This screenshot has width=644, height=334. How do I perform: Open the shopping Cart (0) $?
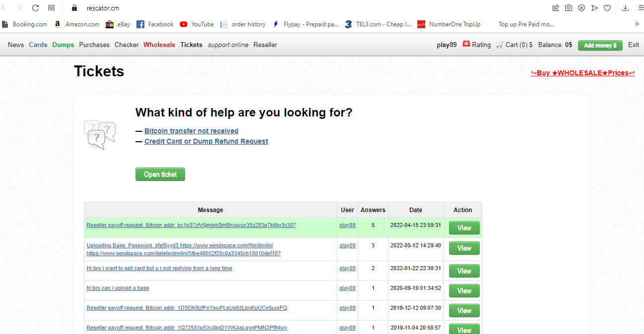pyautogui.click(x=514, y=45)
